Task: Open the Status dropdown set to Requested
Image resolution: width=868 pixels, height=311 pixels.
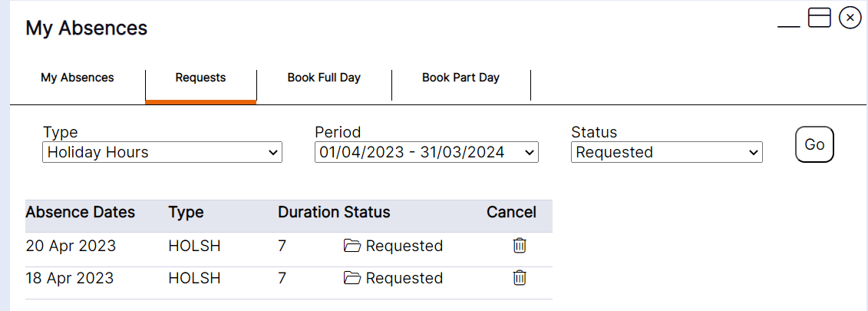Action: click(x=667, y=152)
